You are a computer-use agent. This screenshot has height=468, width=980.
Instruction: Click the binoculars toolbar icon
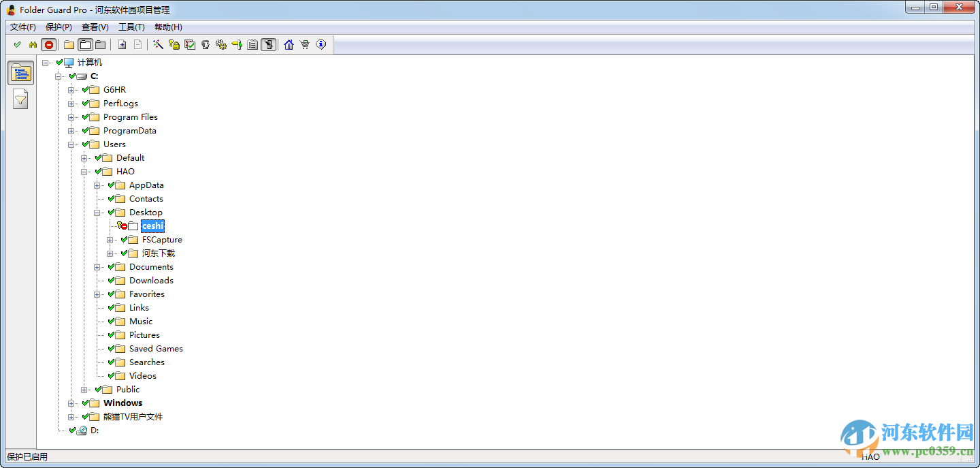point(33,45)
